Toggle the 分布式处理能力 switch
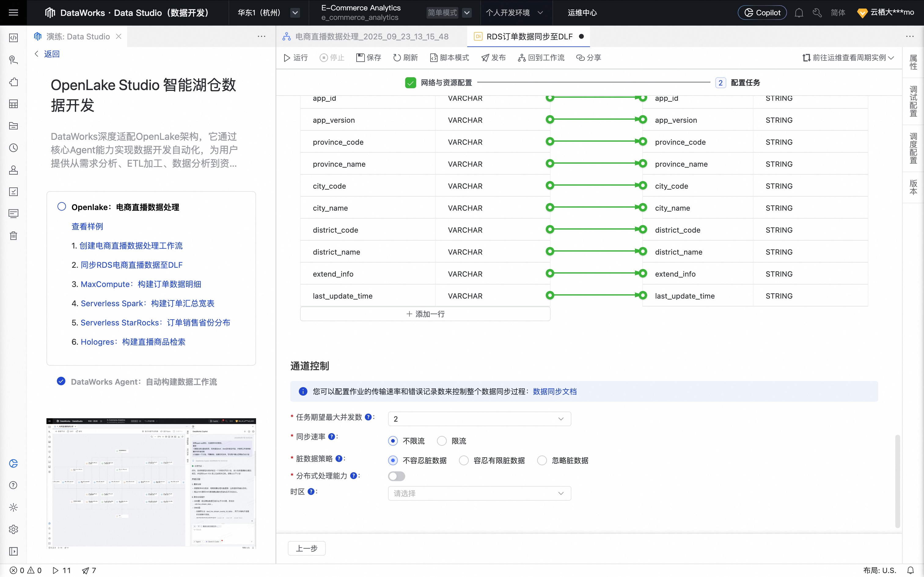This screenshot has height=577, width=924. (x=396, y=476)
